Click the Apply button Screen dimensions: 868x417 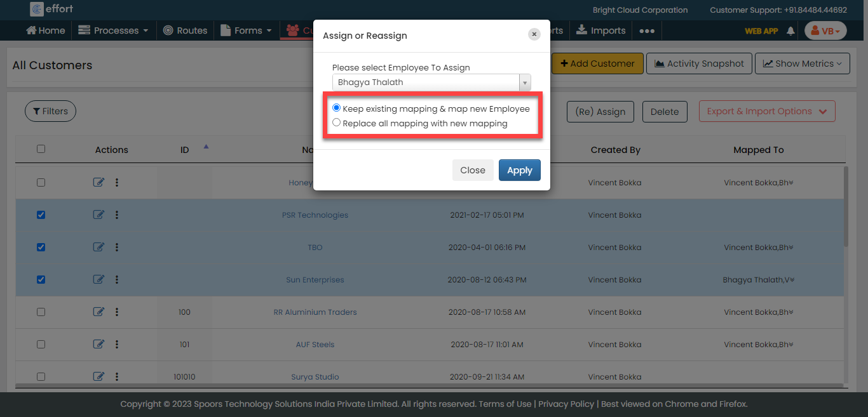click(x=519, y=170)
